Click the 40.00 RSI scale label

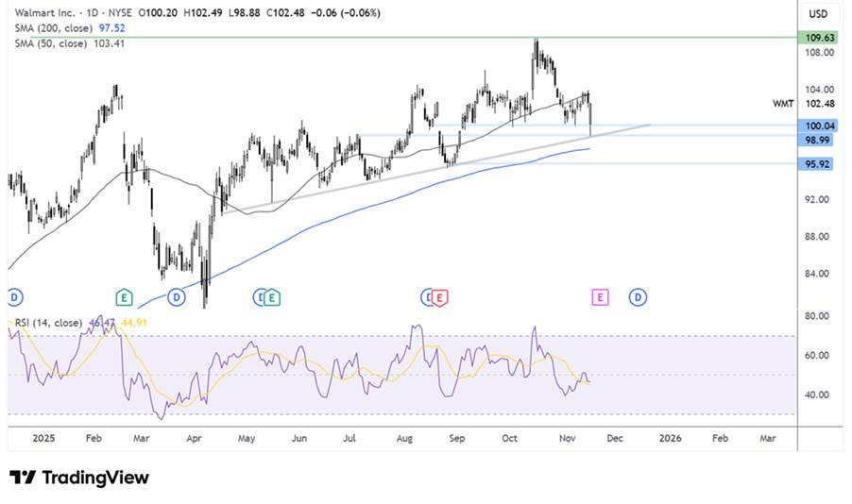pos(817,395)
